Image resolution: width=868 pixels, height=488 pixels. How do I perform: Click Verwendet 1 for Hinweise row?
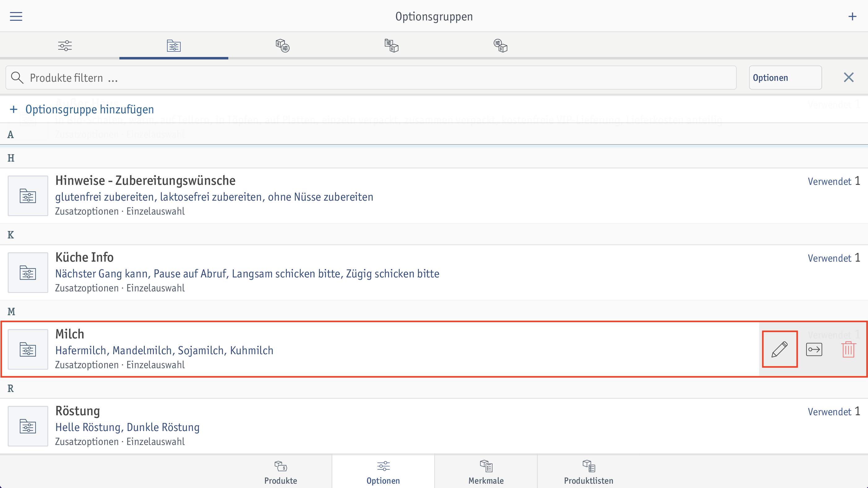point(834,181)
